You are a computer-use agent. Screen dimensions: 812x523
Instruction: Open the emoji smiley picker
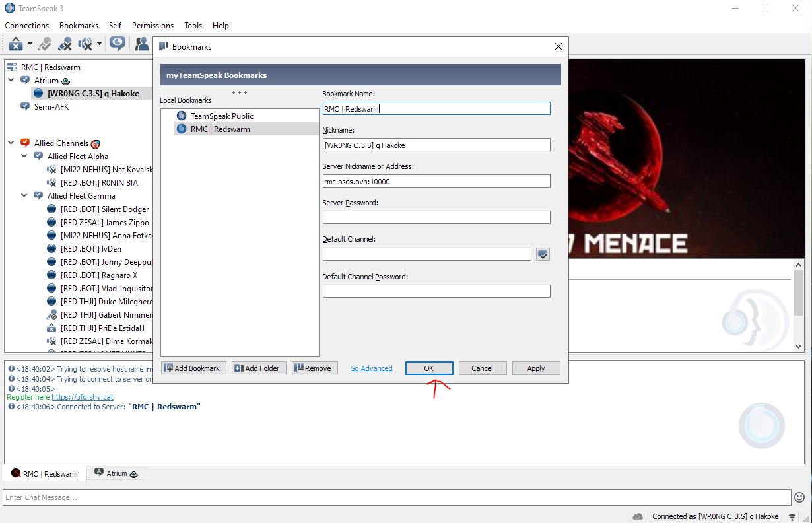tap(799, 497)
